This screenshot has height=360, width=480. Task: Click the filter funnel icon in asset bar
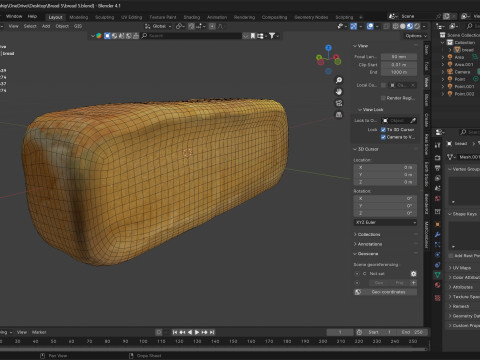pyautogui.click(x=272, y=36)
